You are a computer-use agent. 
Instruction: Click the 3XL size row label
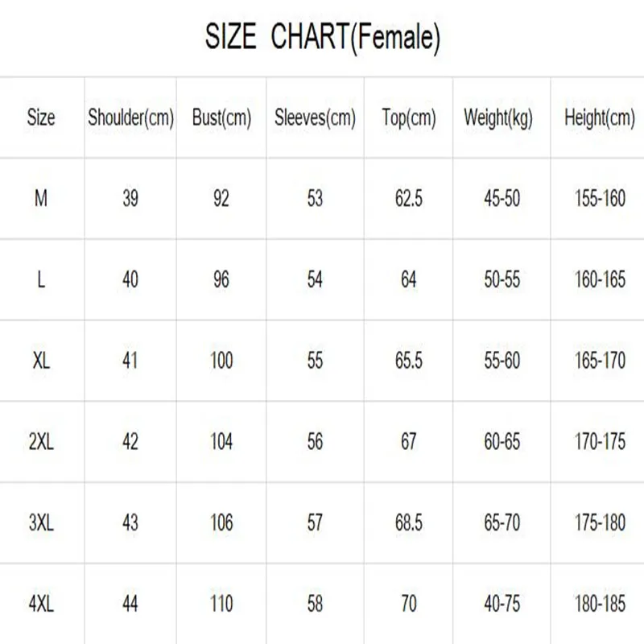click(x=41, y=522)
